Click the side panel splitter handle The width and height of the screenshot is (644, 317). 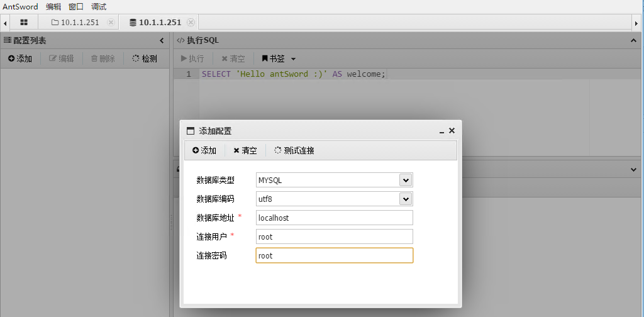[x=171, y=222]
